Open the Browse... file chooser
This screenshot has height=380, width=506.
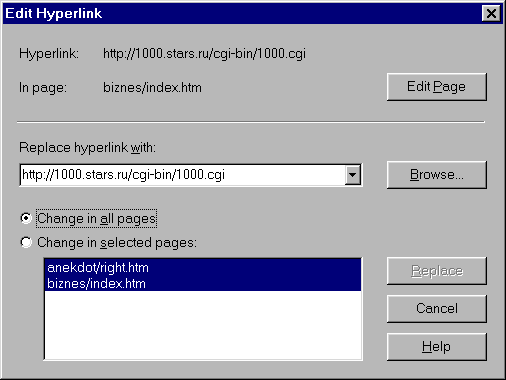click(437, 175)
